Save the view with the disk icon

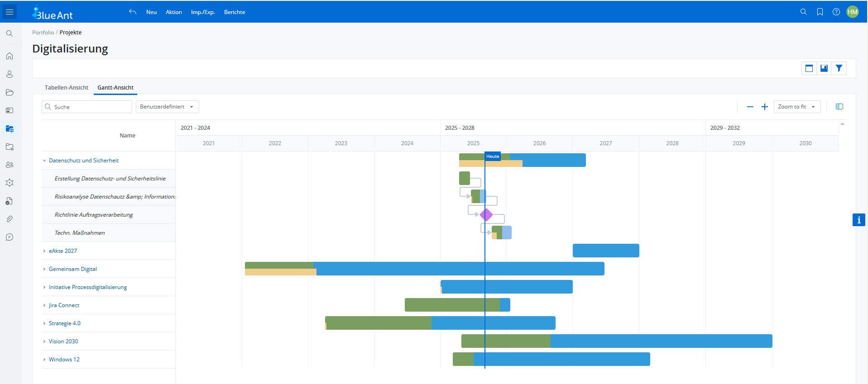824,68
